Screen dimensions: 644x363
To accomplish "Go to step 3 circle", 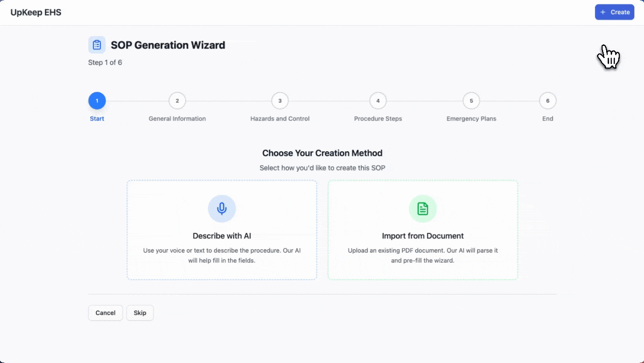I will coord(280,101).
